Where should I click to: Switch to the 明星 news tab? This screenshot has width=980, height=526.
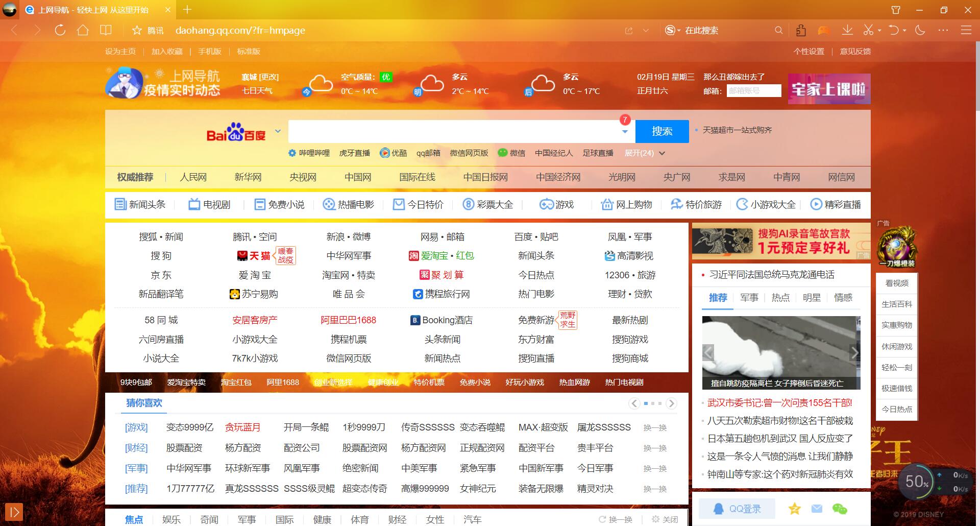pyautogui.click(x=812, y=298)
